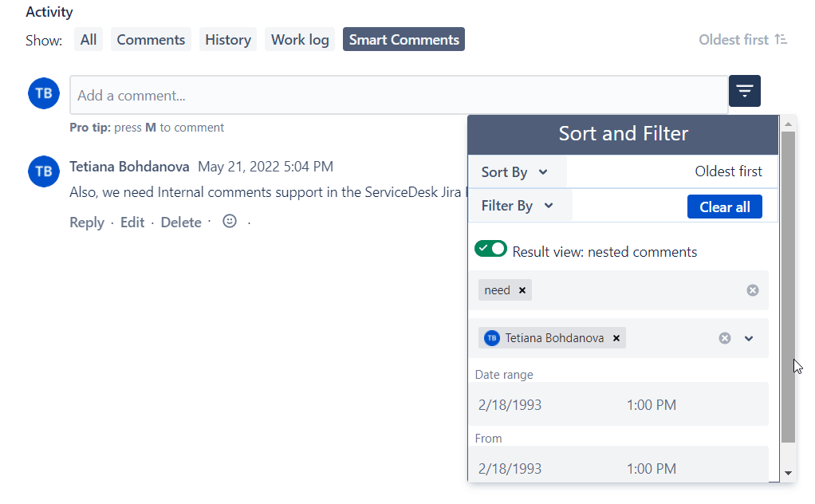Expand the Filter By dropdown

pyautogui.click(x=518, y=206)
